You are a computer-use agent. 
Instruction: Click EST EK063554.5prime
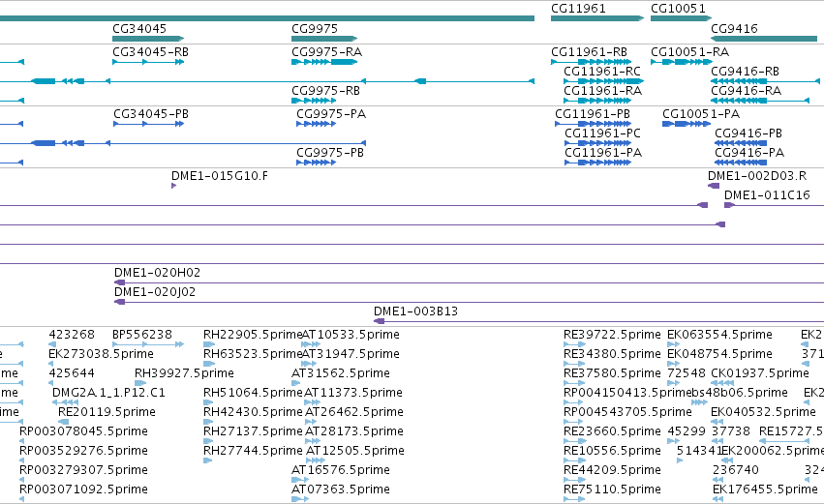pyautogui.click(x=719, y=335)
